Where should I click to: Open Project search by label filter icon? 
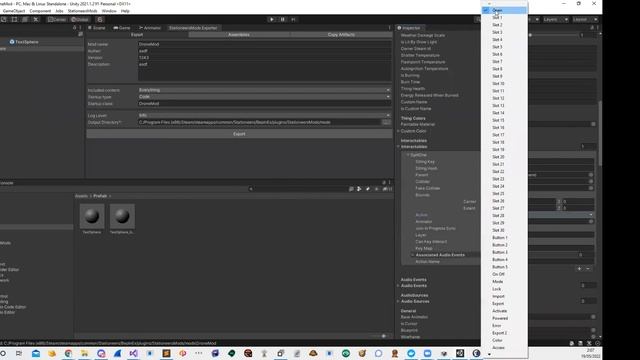368,189
